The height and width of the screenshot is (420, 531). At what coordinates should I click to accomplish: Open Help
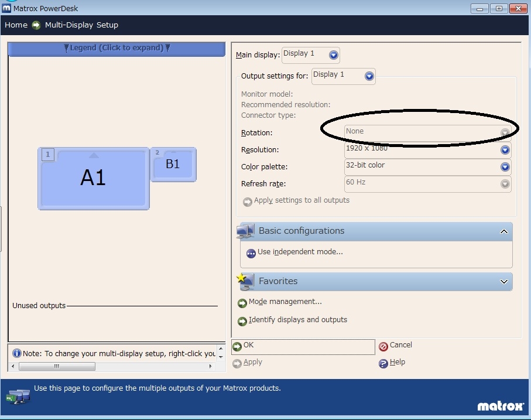click(x=398, y=362)
